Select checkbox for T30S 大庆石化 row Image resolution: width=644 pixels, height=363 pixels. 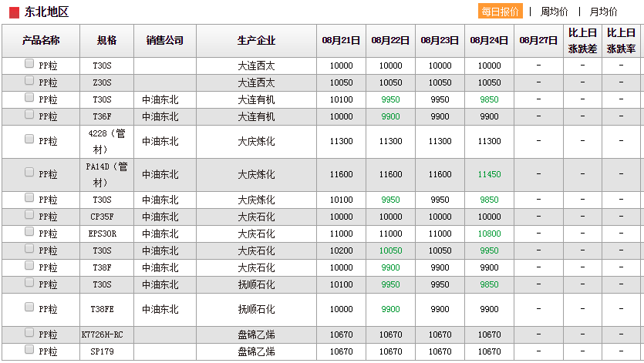tap(29, 248)
